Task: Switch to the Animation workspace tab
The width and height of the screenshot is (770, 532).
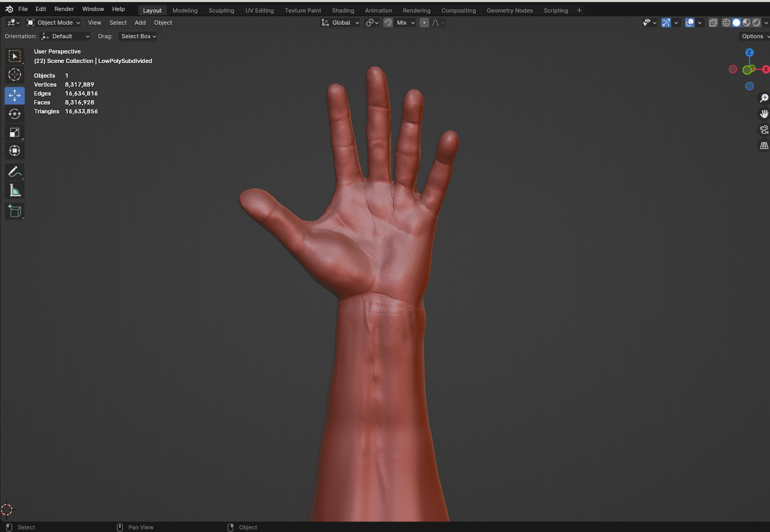Action: pos(378,10)
